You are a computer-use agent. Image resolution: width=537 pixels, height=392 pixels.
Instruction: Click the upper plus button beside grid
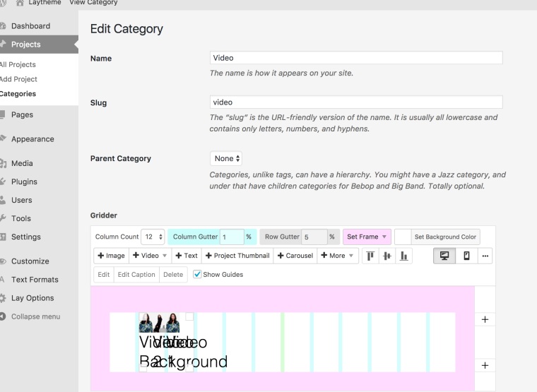485,319
